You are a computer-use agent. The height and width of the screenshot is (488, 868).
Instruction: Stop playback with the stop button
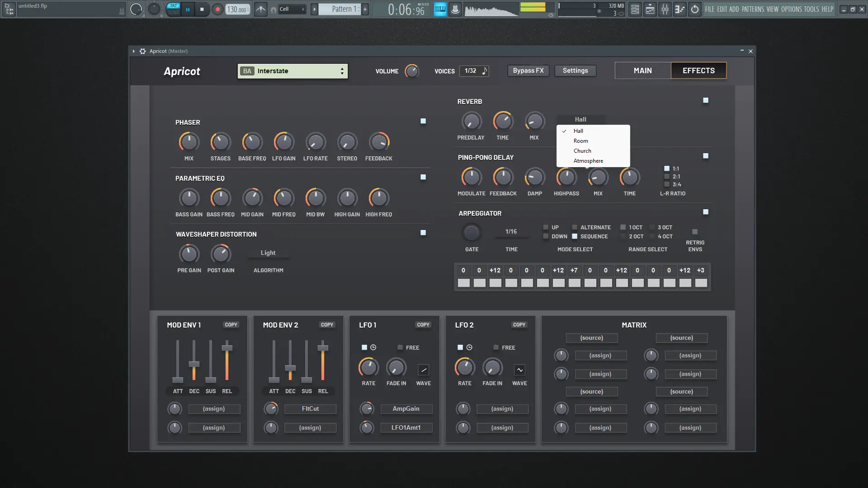tap(202, 9)
